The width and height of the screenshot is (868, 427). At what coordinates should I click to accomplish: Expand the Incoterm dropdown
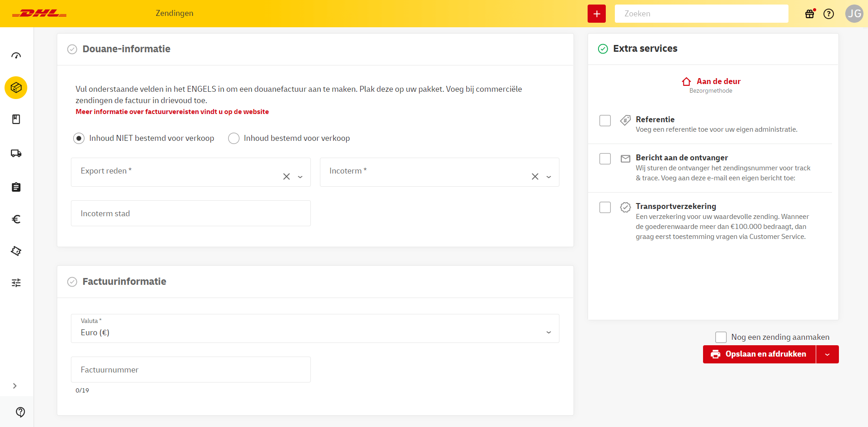click(x=429, y=172)
